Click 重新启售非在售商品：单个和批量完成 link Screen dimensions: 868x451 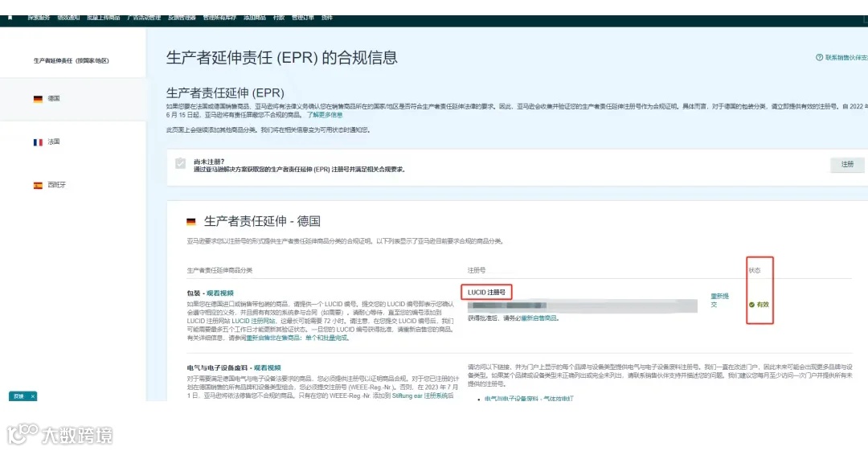click(x=297, y=338)
